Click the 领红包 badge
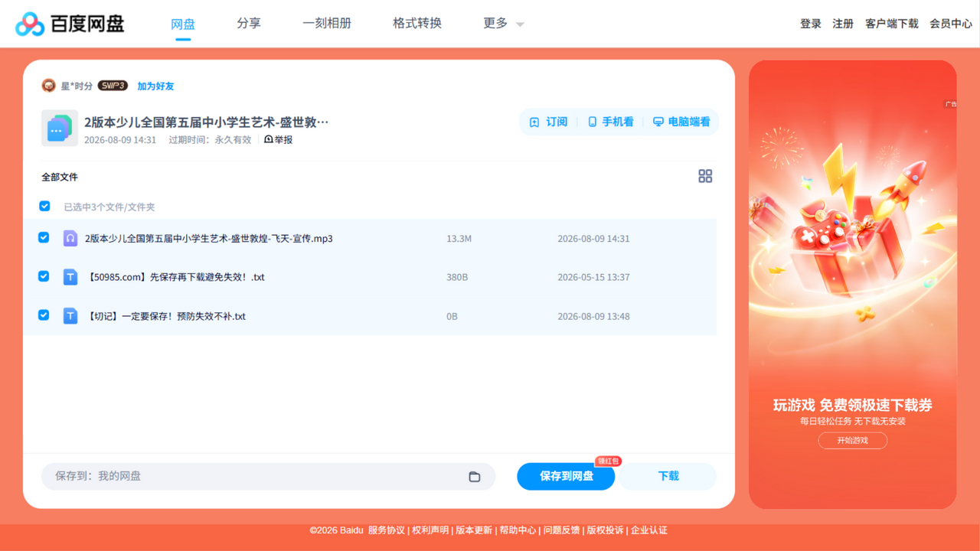 [609, 461]
